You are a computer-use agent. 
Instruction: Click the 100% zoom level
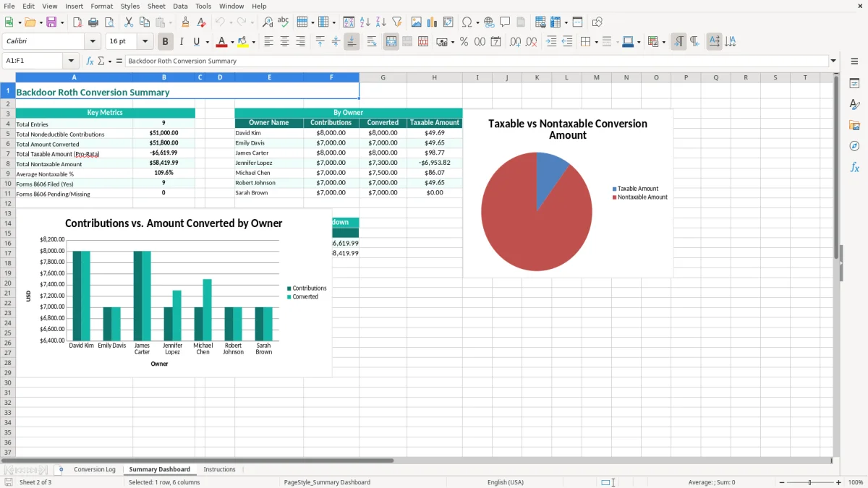(856, 482)
